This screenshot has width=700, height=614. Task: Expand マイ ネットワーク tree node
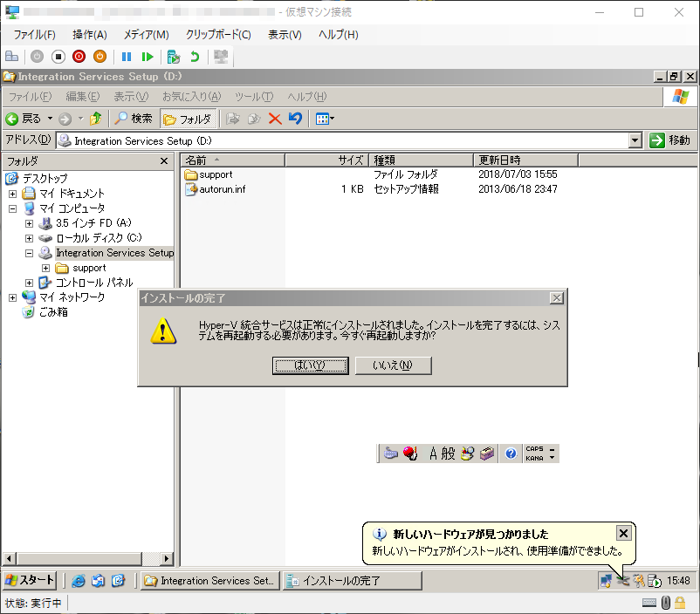[x=12, y=297]
